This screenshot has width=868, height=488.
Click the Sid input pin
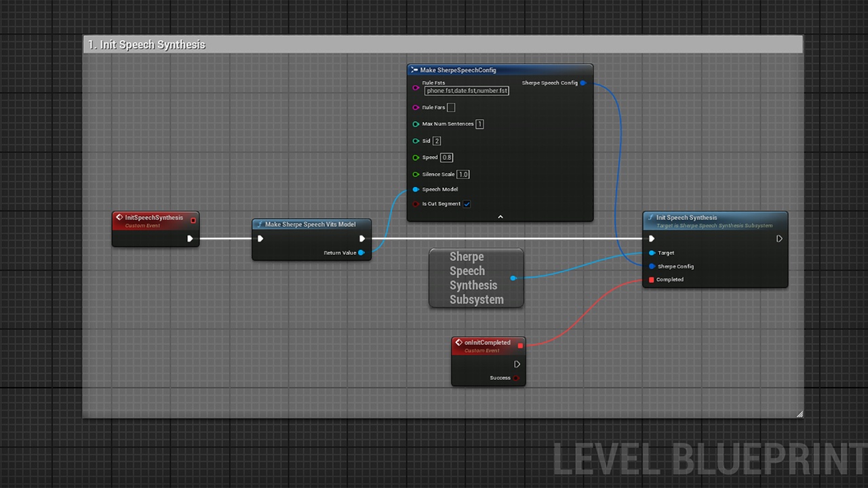pos(416,141)
